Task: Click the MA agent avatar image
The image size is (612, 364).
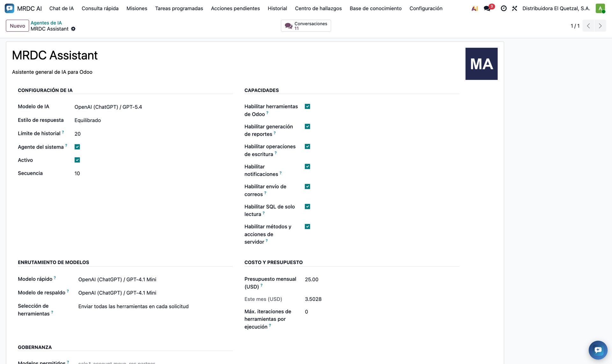Action: 481,64
